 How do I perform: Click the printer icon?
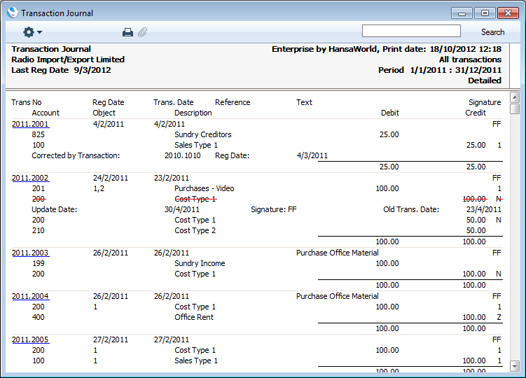127,32
